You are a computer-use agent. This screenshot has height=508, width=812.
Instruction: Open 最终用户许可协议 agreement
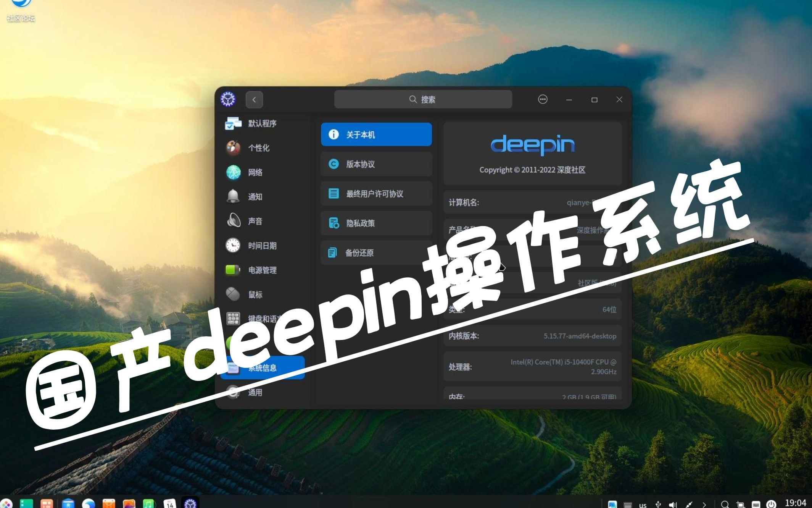376,194
